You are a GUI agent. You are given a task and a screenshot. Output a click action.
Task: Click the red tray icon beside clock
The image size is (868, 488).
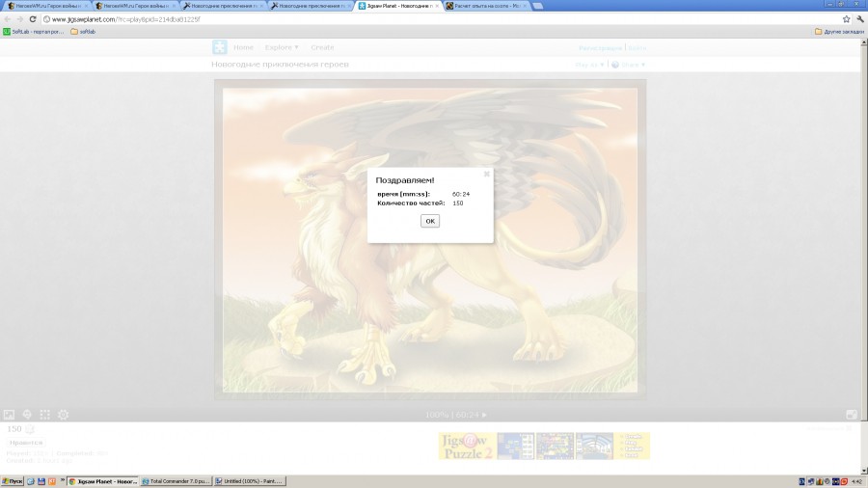pyautogui.click(x=844, y=481)
